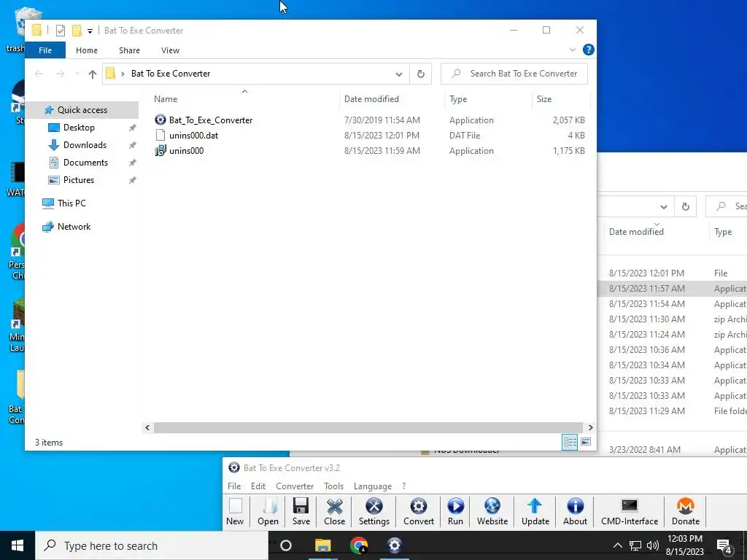Image resolution: width=747 pixels, height=560 pixels.
Task: Show hidden tray icons chevron
Action: [617, 545]
